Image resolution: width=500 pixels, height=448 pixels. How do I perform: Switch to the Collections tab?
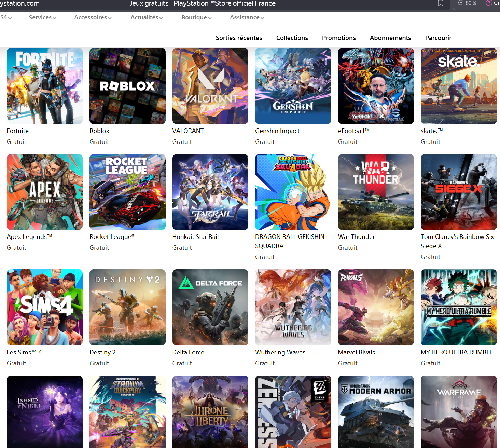pyautogui.click(x=292, y=38)
